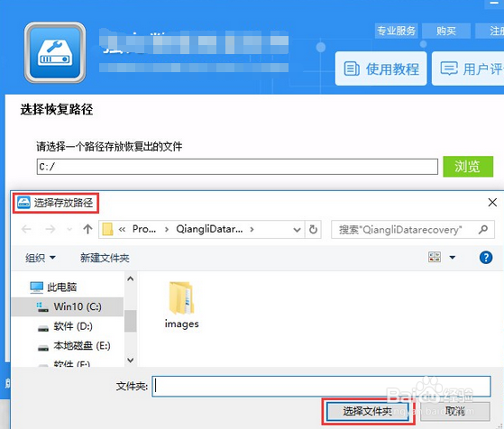504x429 pixels.
Task: Click the dialog title app icon
Action: click(x=23, y=203)
